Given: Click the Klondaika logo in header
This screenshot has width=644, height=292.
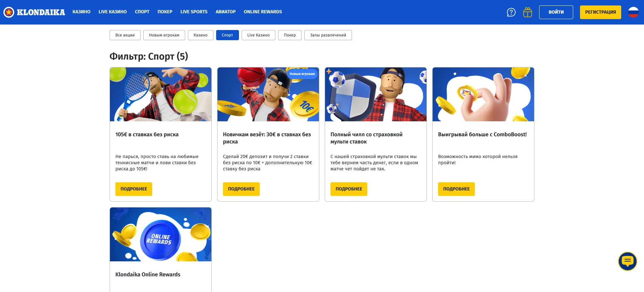Looking at the screenshot, I should coord(34,12).
